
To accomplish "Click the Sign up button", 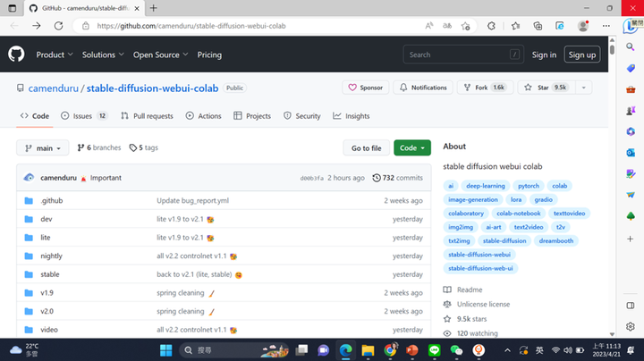I will pyautogui.click(x=582, y=55).
